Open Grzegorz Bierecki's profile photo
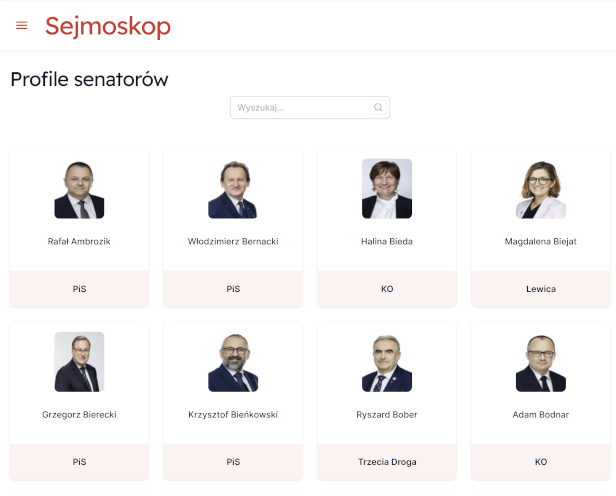The width and height of the screenshot is (616, 496). coord(79,362)
